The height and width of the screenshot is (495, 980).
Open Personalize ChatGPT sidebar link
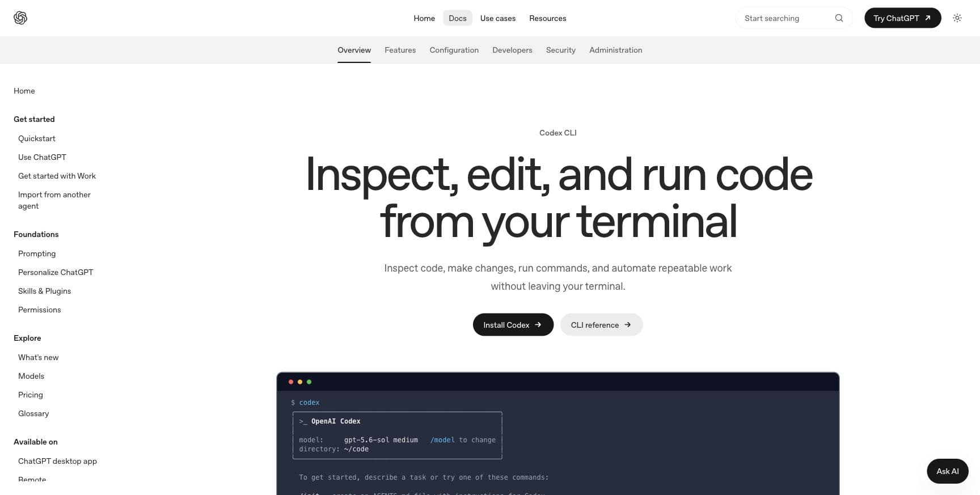(56, 272)
